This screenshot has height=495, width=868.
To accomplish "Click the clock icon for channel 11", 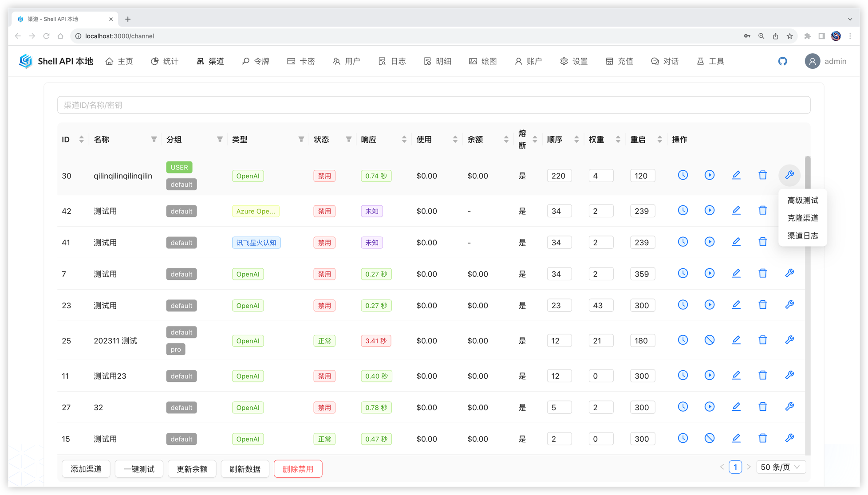I will pyautogui.click(x=683, y=375).
